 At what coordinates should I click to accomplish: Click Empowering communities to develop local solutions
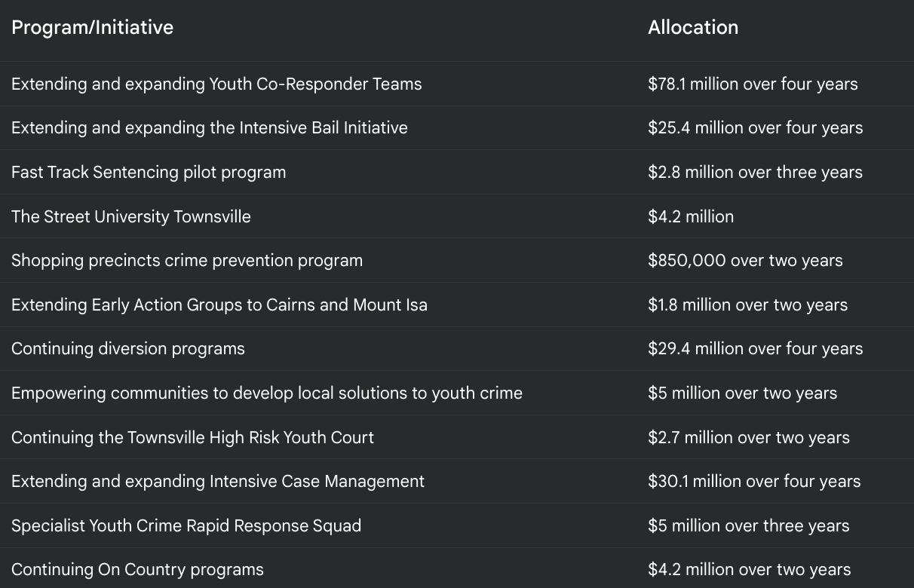266,393
